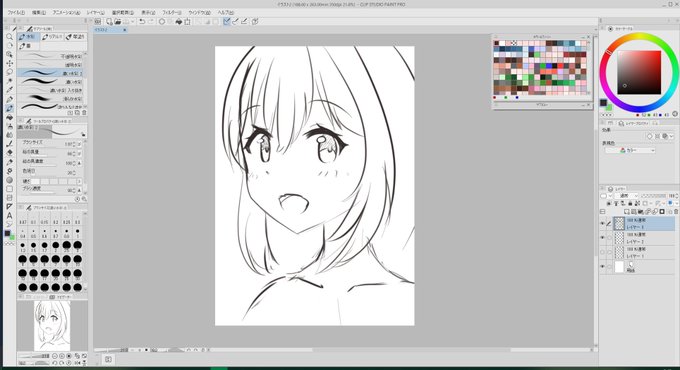The image size is (680, 370).
Task: Delete sub tool with trash icon
Action: coord(84,113)
